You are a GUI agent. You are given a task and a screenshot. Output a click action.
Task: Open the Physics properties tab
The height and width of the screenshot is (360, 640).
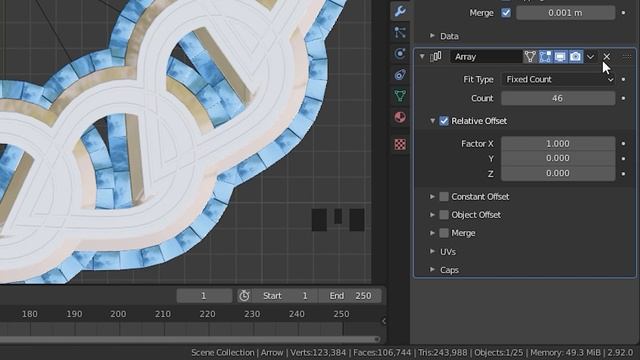[400, 53]
